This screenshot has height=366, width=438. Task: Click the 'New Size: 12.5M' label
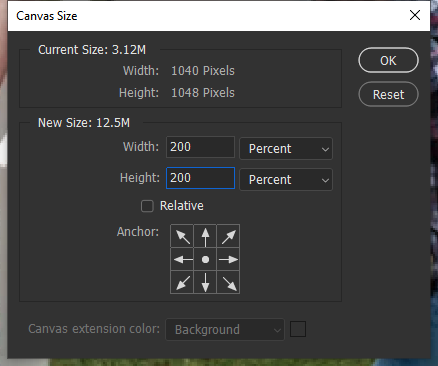84,123
